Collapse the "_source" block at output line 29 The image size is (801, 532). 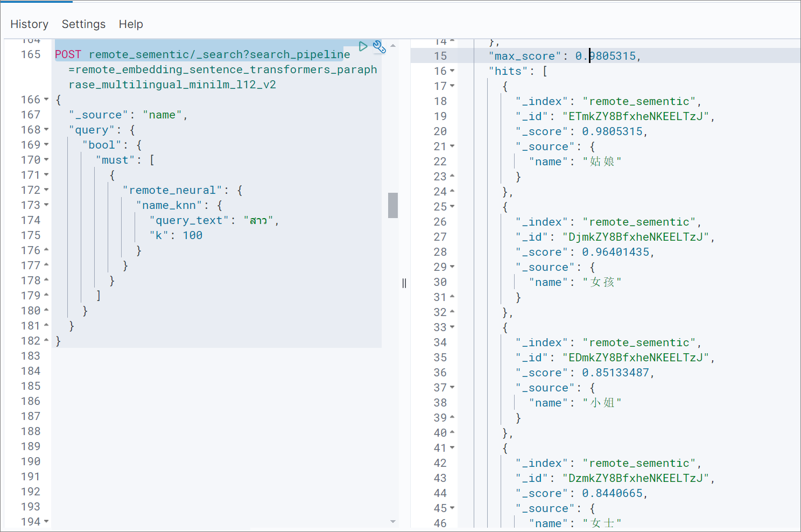coord(452,267)
